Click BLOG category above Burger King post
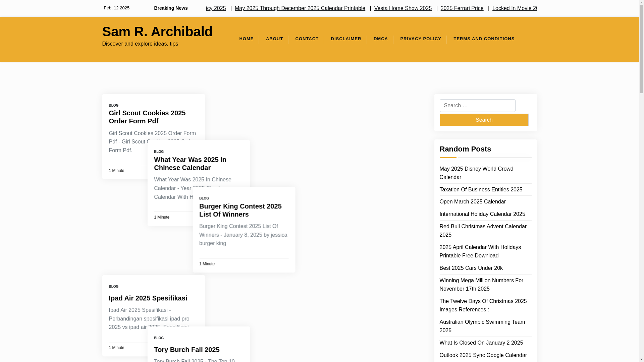 (x=204, y=198)
